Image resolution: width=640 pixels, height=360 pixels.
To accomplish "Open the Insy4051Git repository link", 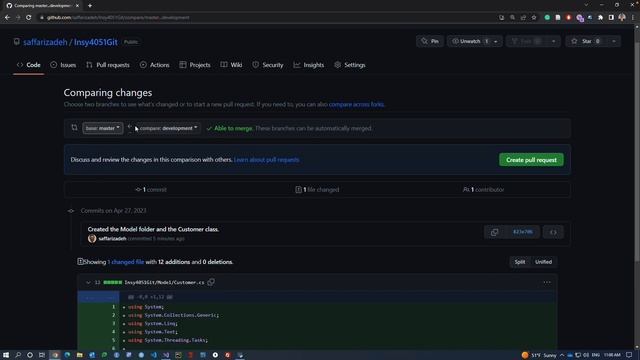I will point(96,42).
